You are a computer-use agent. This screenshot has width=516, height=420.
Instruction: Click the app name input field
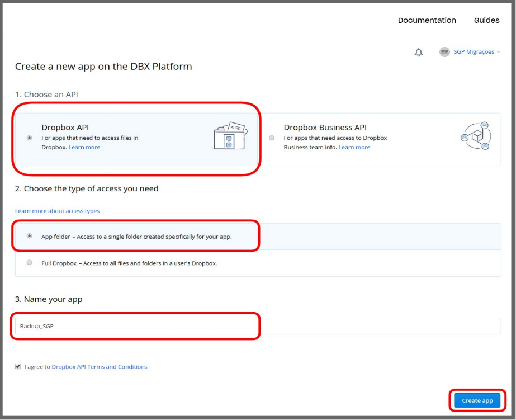[x=257, y=326]
